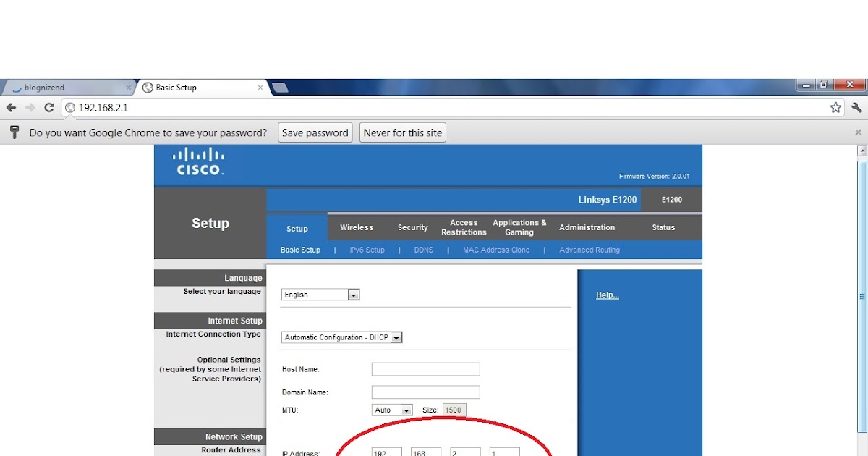This screenshot has width=868, height=456.
Task: Open the Help link
Action: click(x=608, y=295)
